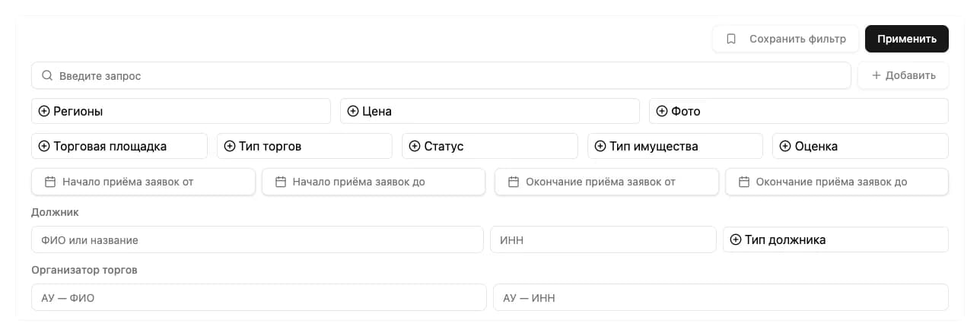
Task: Expand the Тип имущества filter
Action: pyautogui.click(x=676, y=146)
